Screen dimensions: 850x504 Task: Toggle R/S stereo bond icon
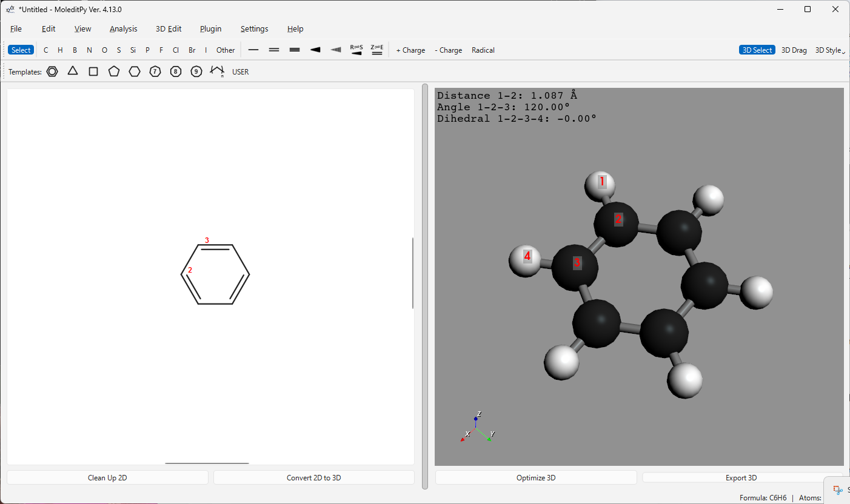pos(356,50)
